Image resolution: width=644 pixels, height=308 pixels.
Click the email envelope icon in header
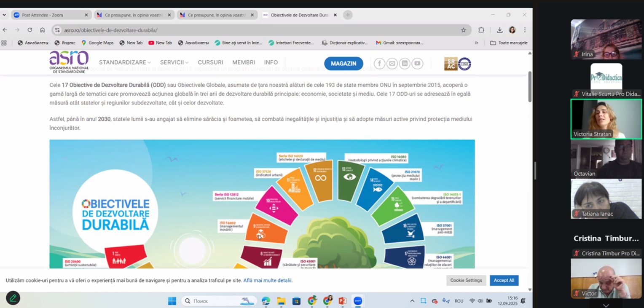coord(392,64)
